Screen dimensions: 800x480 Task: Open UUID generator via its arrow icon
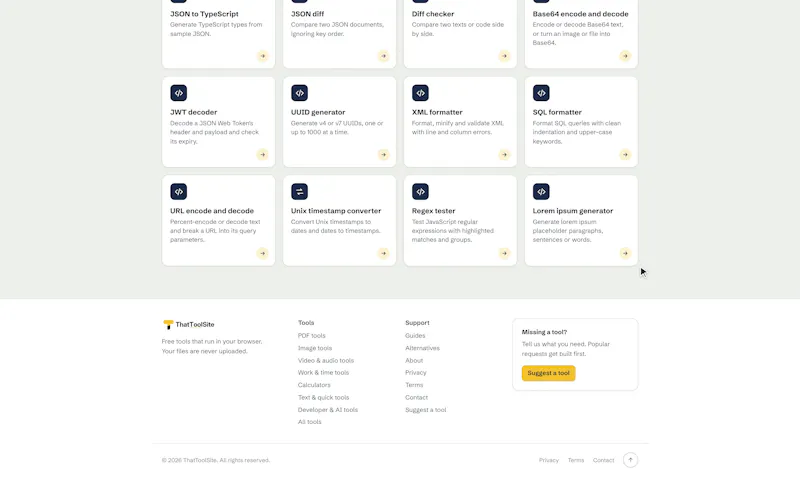tap(384, 155)
